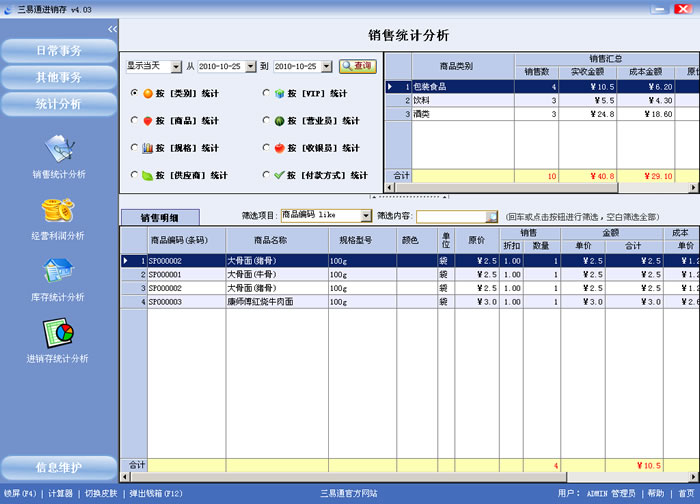Collapse the sidebar with the double-arrow icon
700x504 pixels.
(112, 29)
